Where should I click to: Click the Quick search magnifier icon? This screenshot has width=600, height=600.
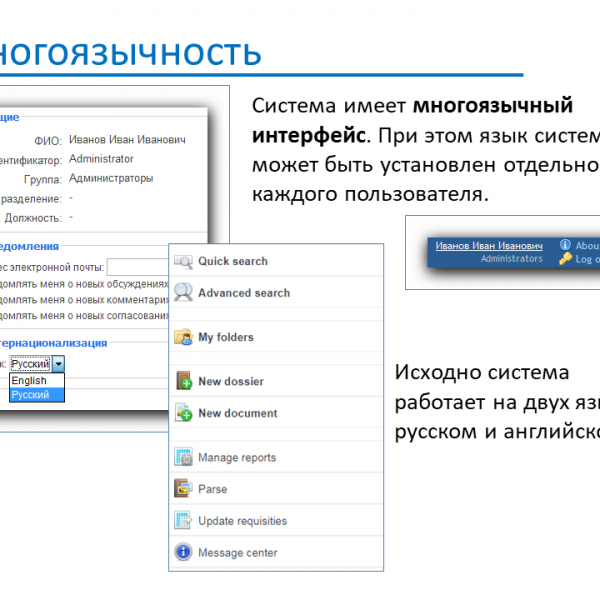(x=184, y=262)
